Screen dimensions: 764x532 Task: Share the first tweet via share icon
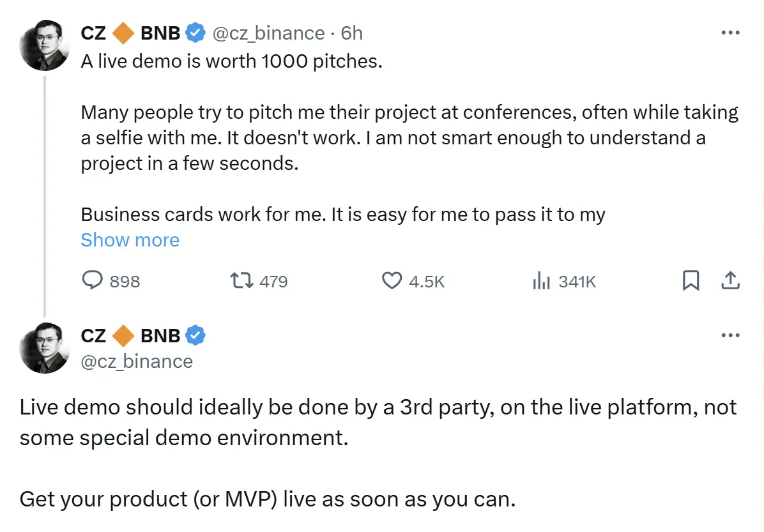(730, 281)
